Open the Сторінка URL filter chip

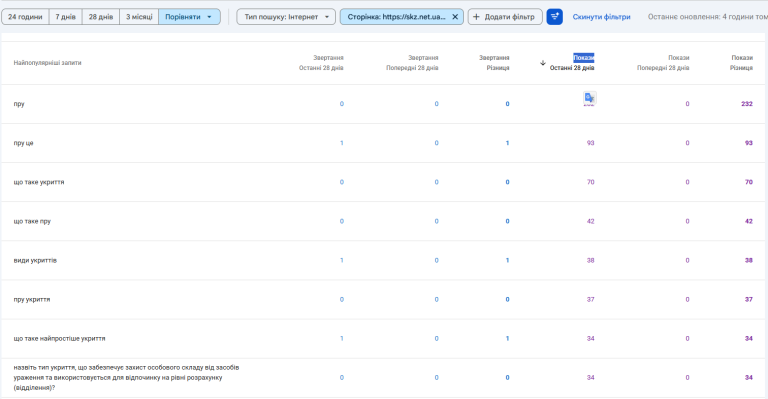(396, 17)
